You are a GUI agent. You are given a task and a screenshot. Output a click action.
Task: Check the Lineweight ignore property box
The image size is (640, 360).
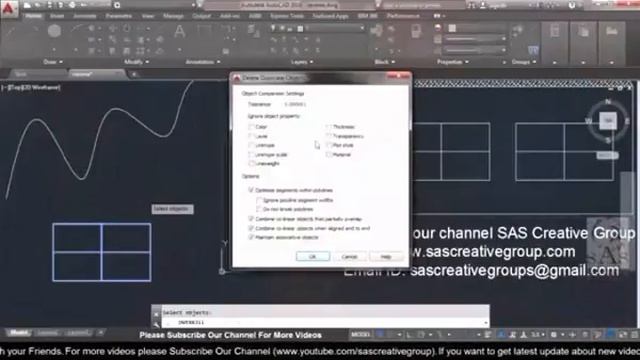251,164
